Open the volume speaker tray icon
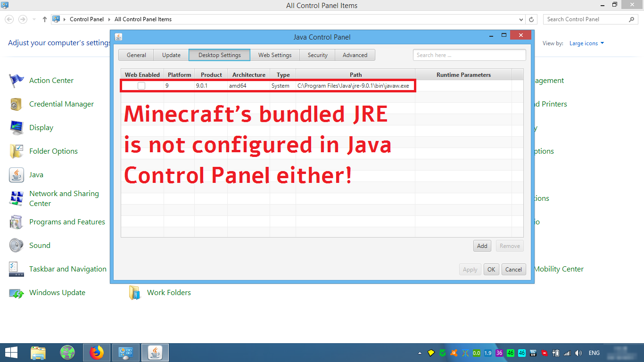The height and width of the screenshot is (362, 644). 578,353
